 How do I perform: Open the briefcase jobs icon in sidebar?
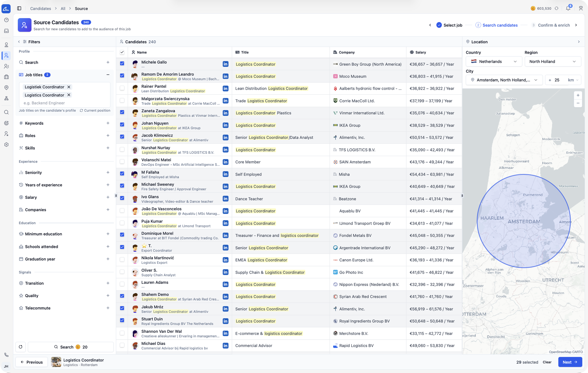coord(6,77)
